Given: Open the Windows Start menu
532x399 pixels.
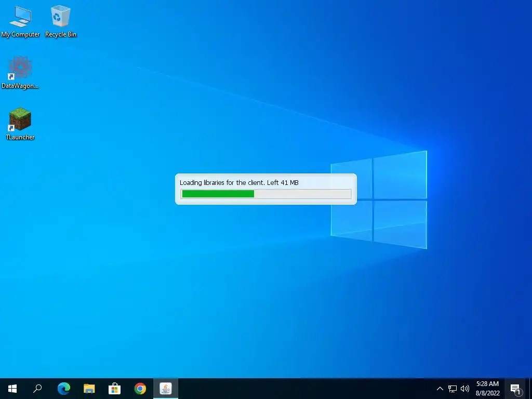Looking at the screenshot, I should point(12,389).
